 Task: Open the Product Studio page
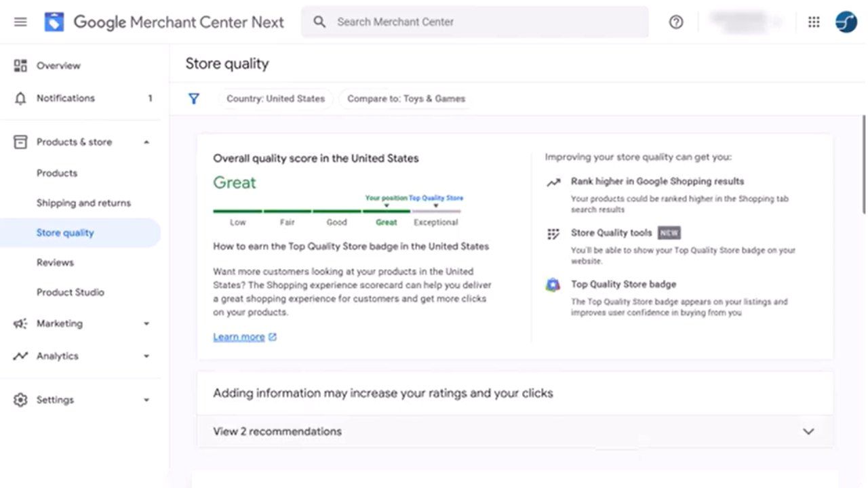point(70,292)
